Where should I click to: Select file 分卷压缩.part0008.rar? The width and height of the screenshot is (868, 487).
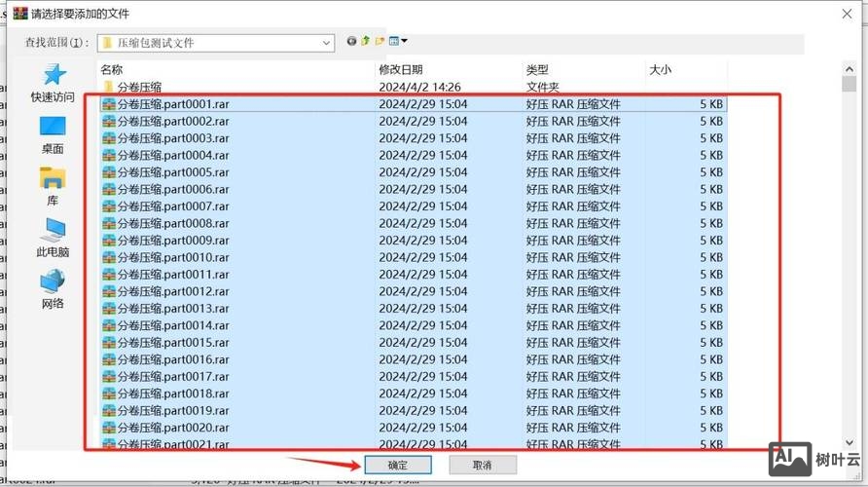(413, 223)
